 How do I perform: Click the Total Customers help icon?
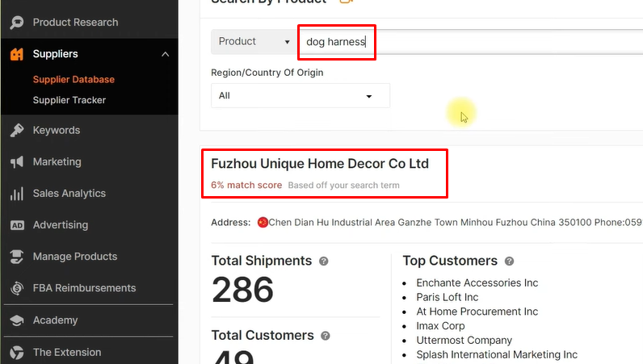click(x=326, y=336)
